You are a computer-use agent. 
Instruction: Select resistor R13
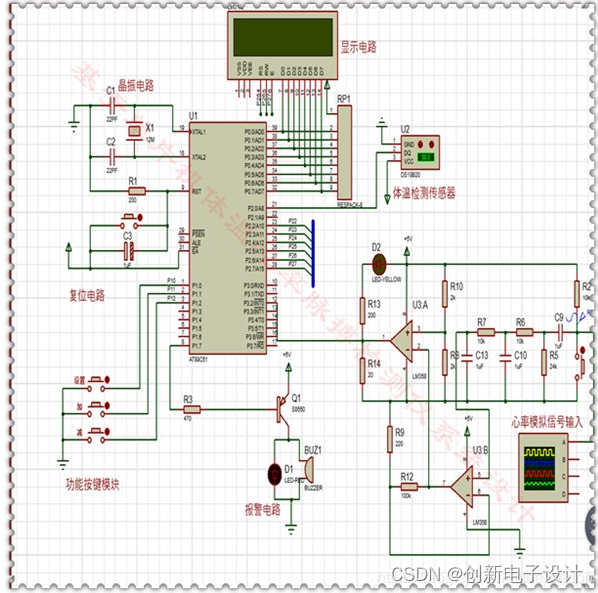pyautogui.click(x=363, y=311)
